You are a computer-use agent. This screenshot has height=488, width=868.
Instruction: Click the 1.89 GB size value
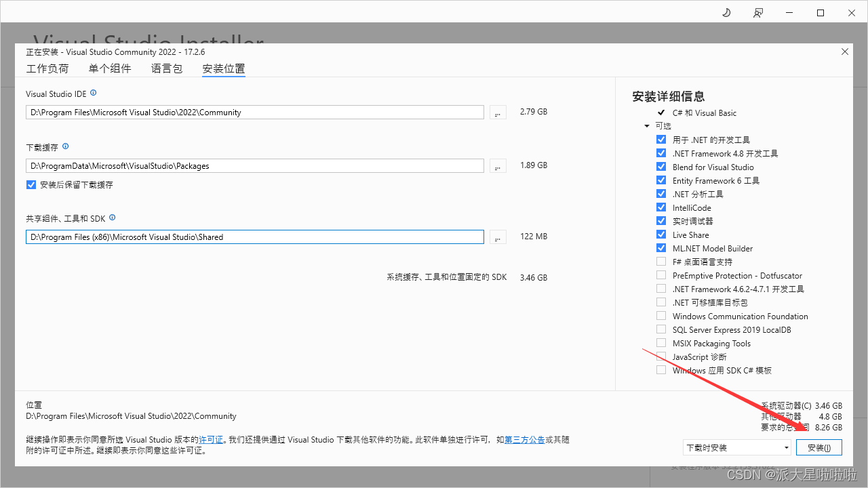tap(533, 165)
